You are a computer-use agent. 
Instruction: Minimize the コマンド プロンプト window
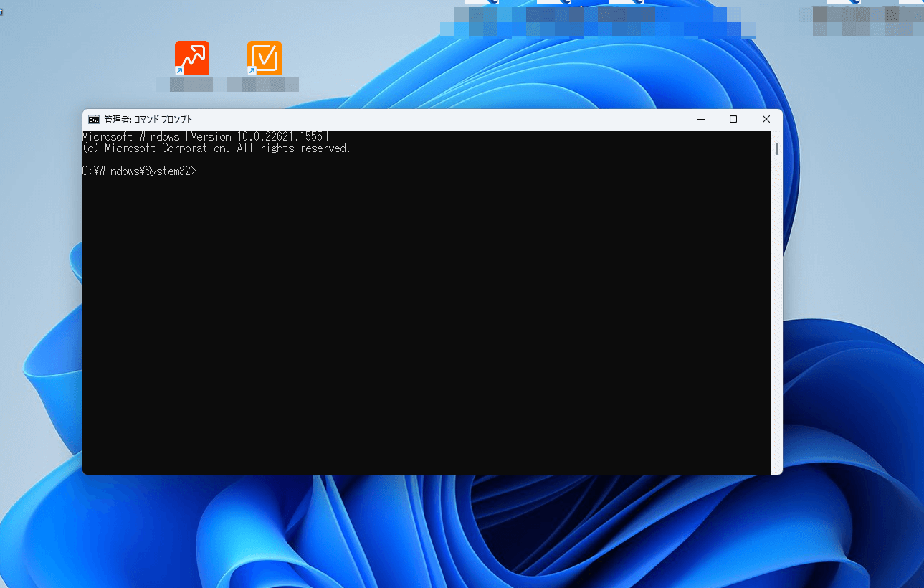coord(700,120)
